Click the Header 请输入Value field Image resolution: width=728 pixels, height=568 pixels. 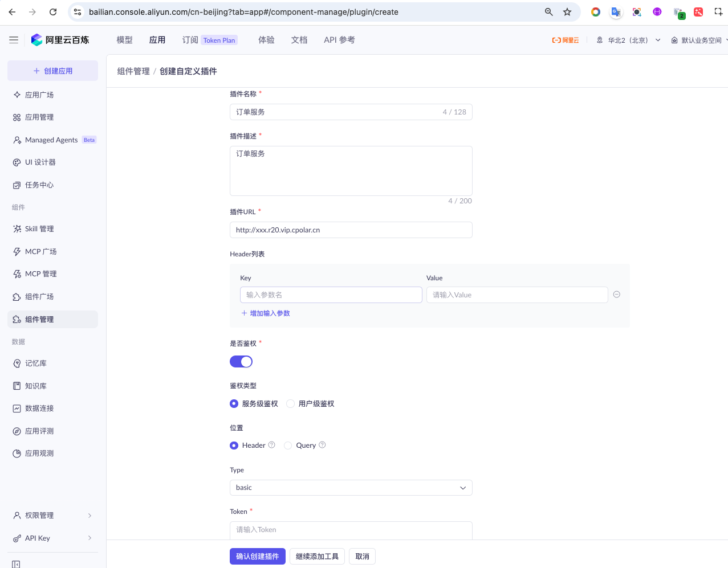517,295
